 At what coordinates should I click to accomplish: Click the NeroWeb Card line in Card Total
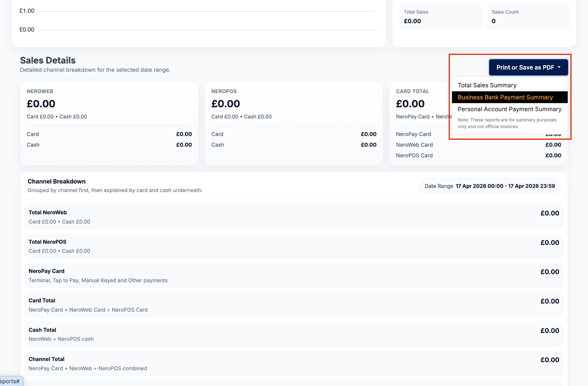[x=414, y=145]
